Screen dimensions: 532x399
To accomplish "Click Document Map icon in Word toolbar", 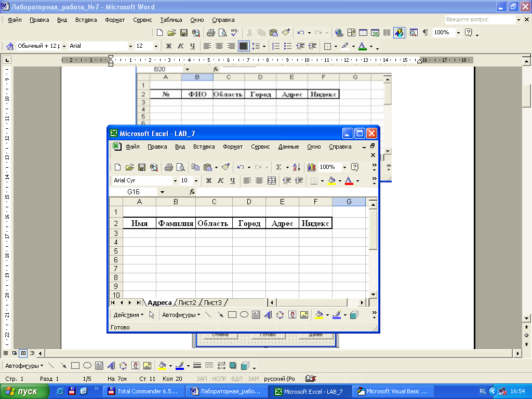I will click(413, 33).
